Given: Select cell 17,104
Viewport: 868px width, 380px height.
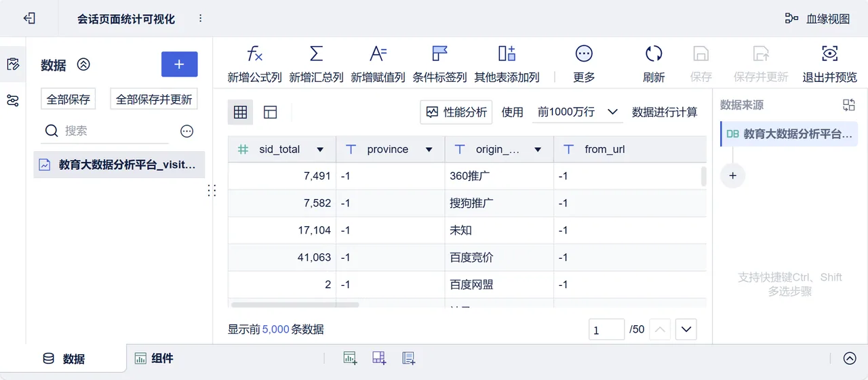Looking at the screenshot, I should 282,230.
